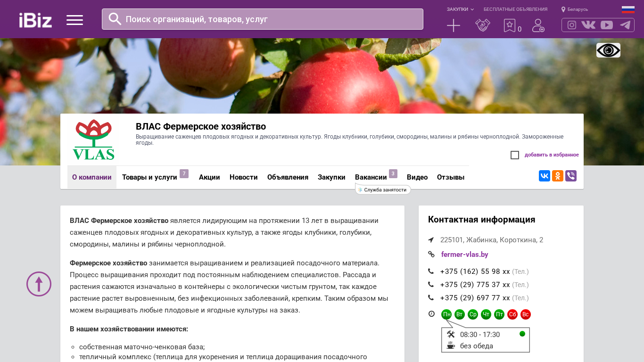This screenshot has width=644, height=362.
Task: Open the Закупки tab
Action: pos(331,177)
